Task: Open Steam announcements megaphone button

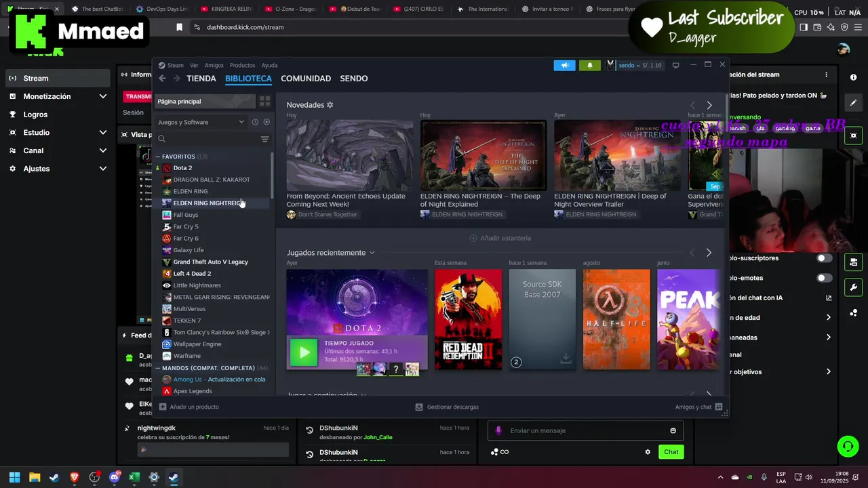Action: pyautogui.click(x=564, y=65)
